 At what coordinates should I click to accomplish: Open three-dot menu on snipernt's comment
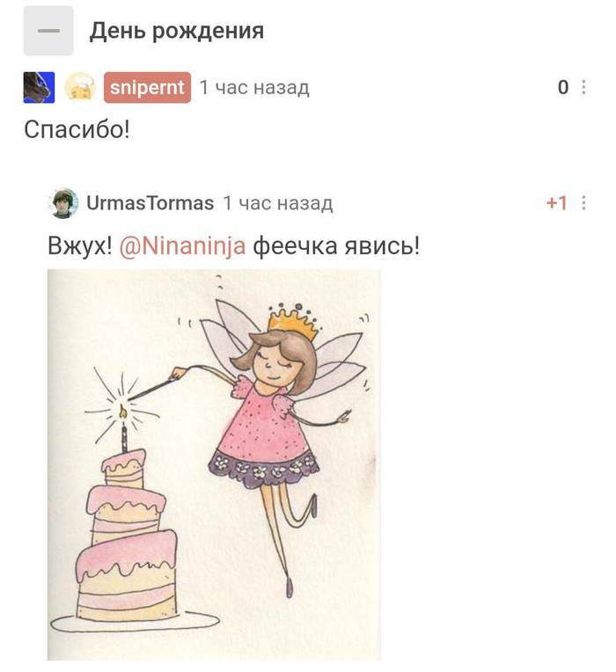pos(583,87)
